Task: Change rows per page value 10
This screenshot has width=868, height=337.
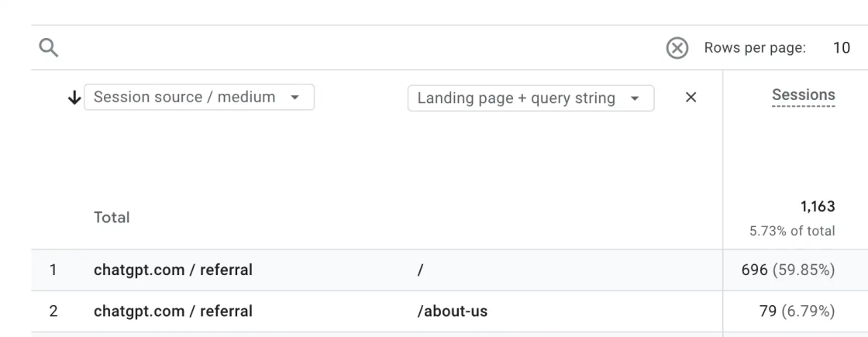Action: pyautogui.click(x=841, y=48)
